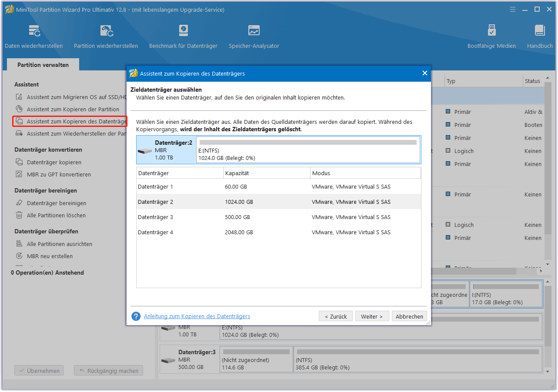Click the help question mark icon

(x=136, y=316)
